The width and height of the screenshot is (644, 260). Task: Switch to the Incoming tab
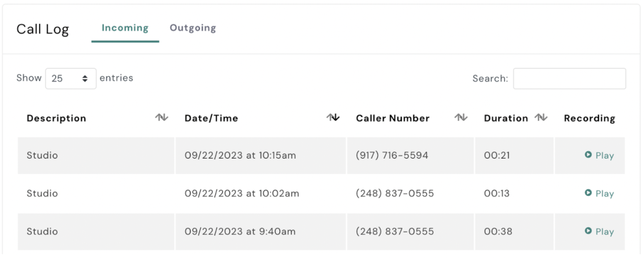coord(125,28)
